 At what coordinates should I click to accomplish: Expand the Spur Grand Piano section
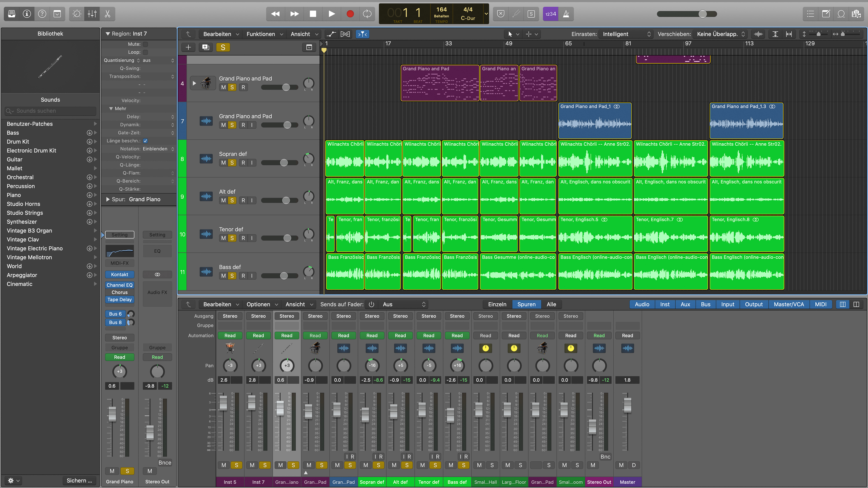[108, 199]
